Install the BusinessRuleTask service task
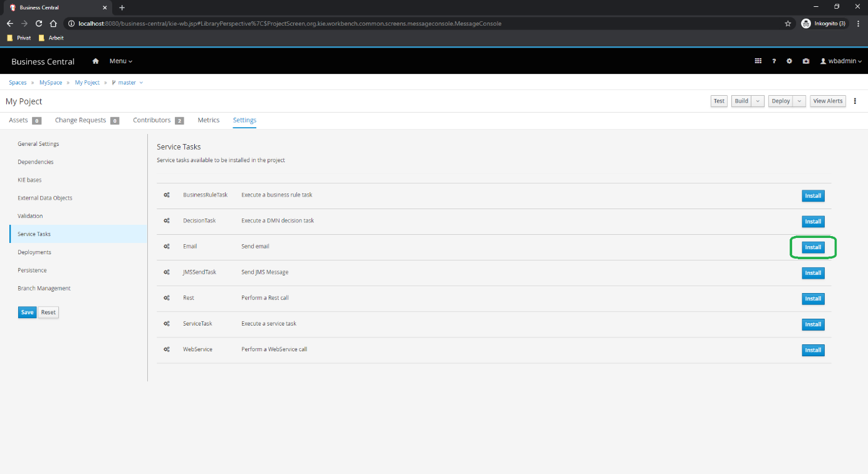Viewport: 868px width, 474px height. click(813, 196)
